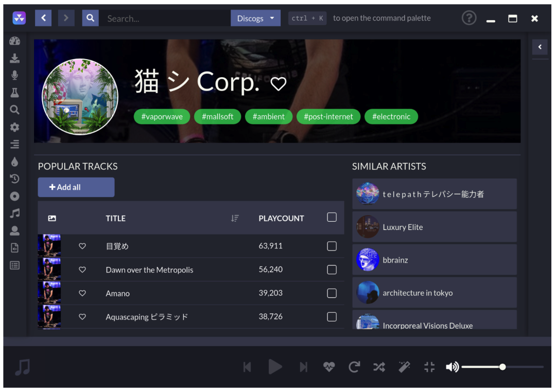The height and width of the screenshot is (392, 556).
Task: Click Add all to queue popular tracks
Action: [x=76, y=187]
